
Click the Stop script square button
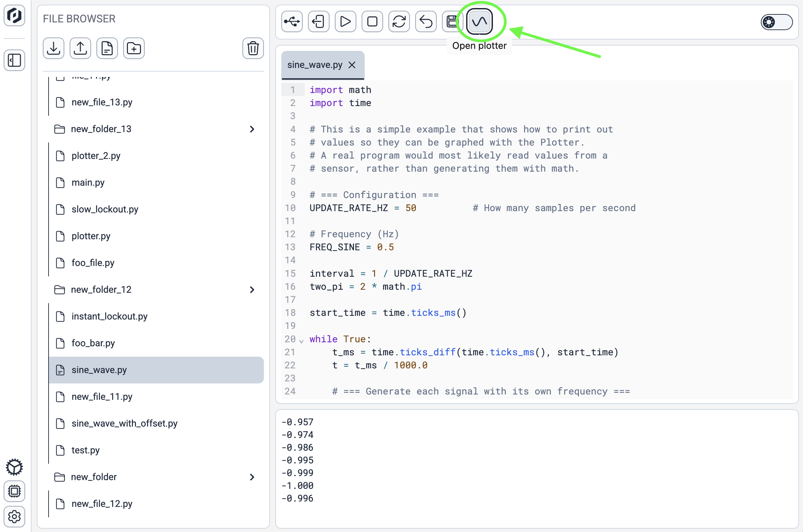click(372, 22)
